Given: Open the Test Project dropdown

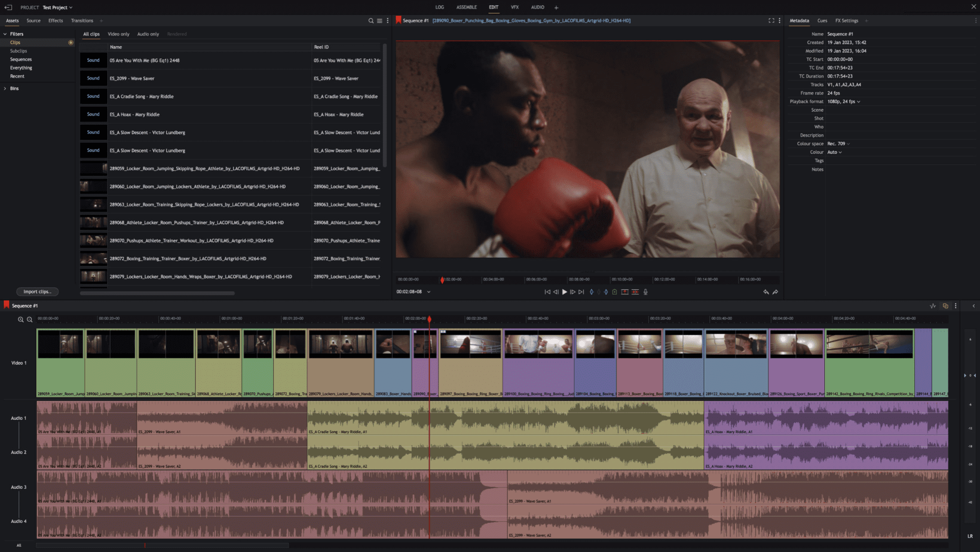Looking at the screenshot, I should point(57,7).
